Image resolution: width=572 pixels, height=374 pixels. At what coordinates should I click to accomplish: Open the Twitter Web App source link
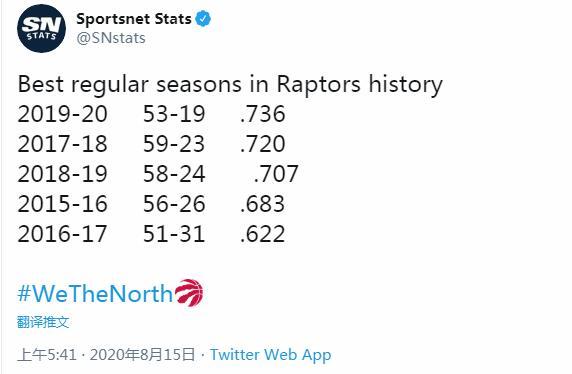271,354
